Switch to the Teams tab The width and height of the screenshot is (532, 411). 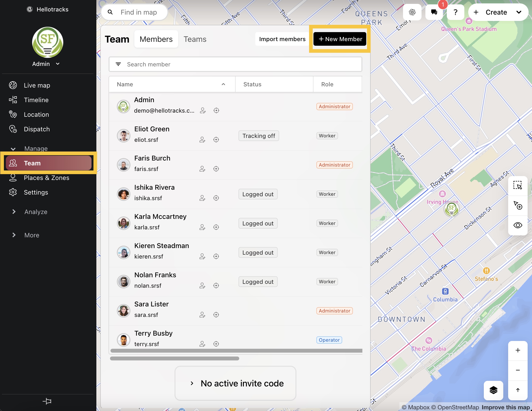pyautogui.click(x=195, y=39)
